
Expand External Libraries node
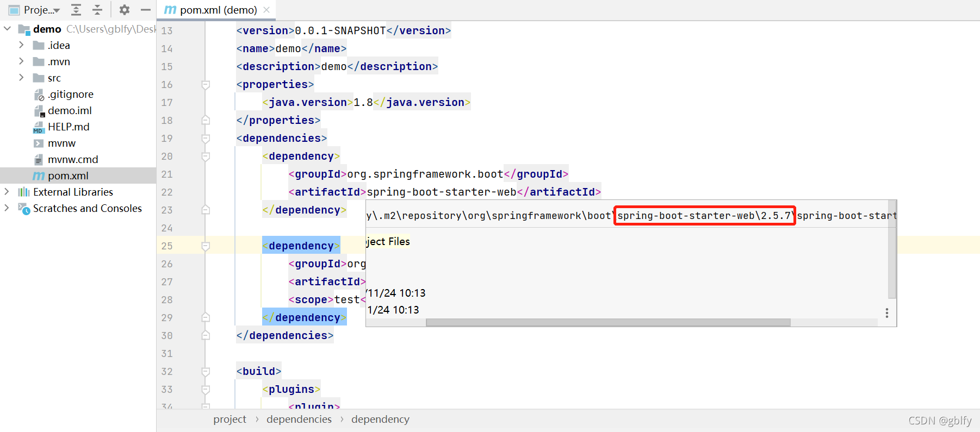(7, 191)
